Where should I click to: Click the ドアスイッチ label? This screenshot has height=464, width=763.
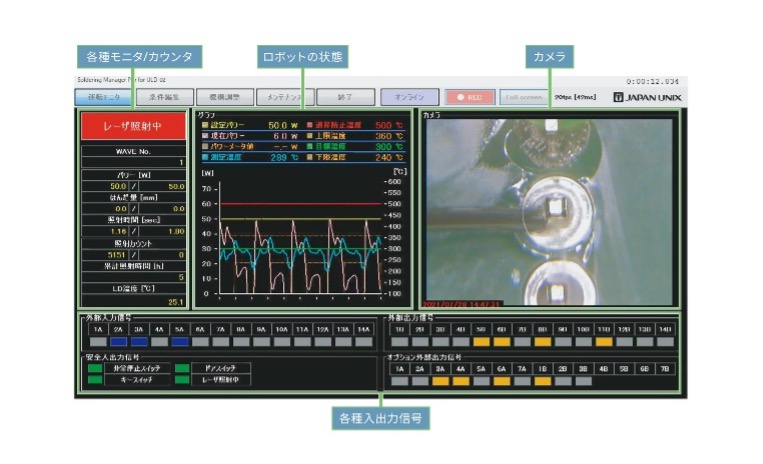coord(221,368)
